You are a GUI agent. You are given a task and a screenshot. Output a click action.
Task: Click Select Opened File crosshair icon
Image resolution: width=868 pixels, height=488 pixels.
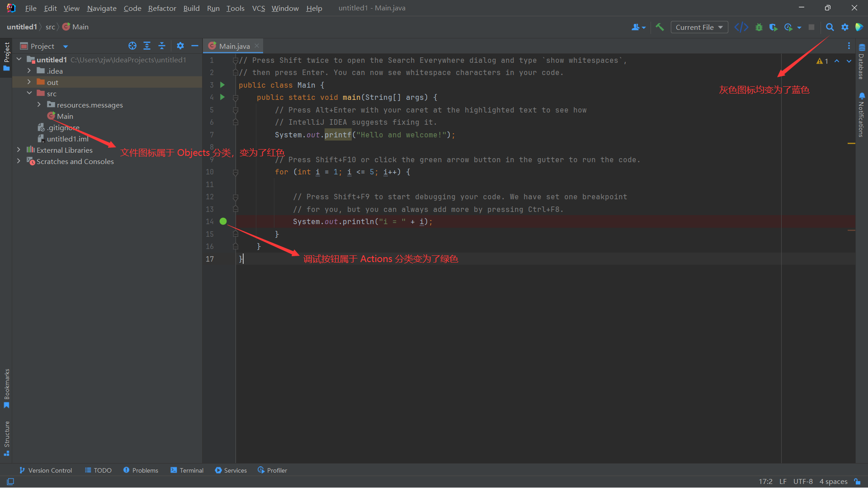tap(132, 46)
